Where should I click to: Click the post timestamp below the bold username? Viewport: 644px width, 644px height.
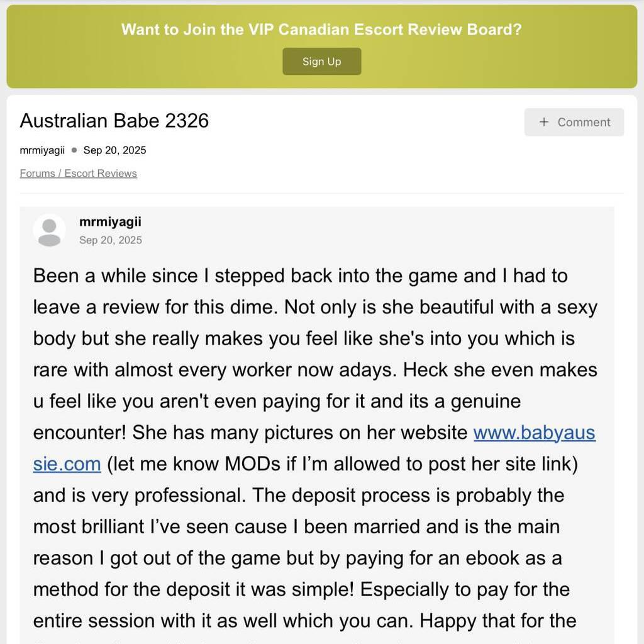point(111,240)
